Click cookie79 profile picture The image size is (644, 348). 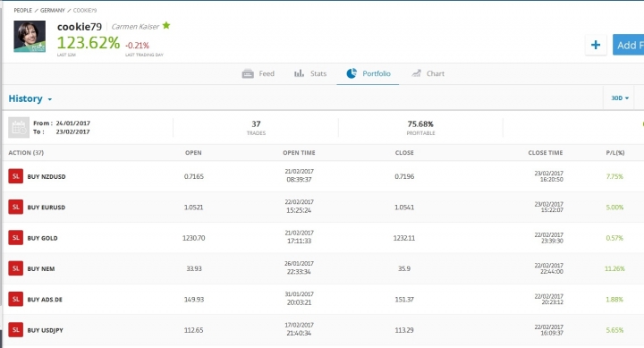(30, 37)
